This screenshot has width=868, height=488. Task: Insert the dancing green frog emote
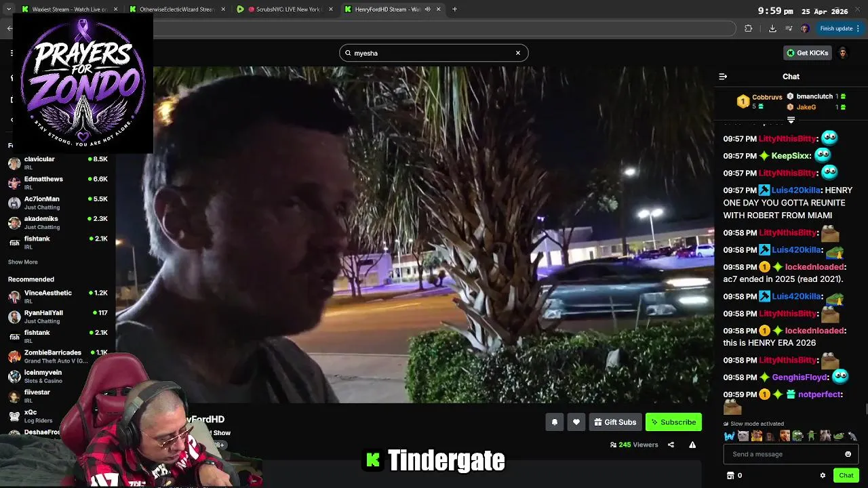(x=811, y=436)
